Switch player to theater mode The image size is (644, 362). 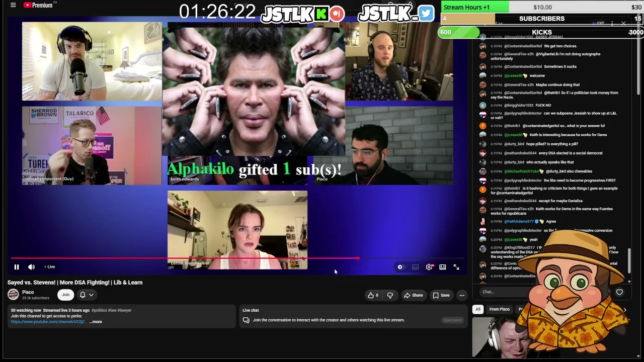443,267
